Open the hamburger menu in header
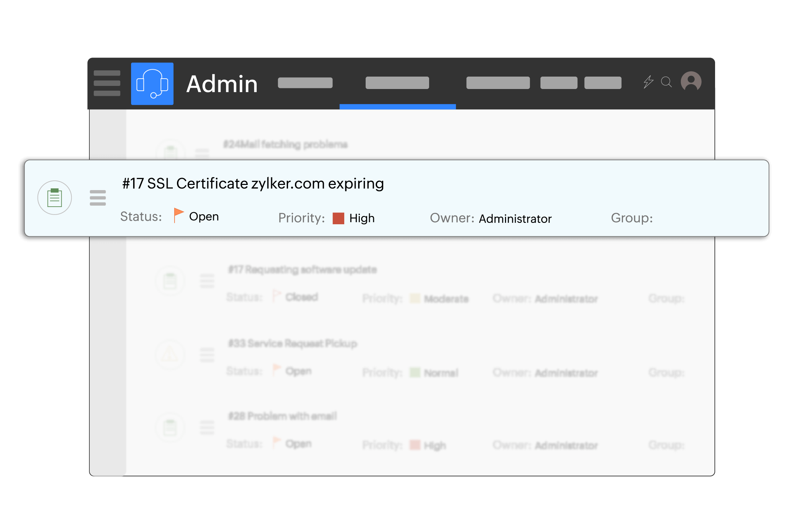 [x=107, y=83]
